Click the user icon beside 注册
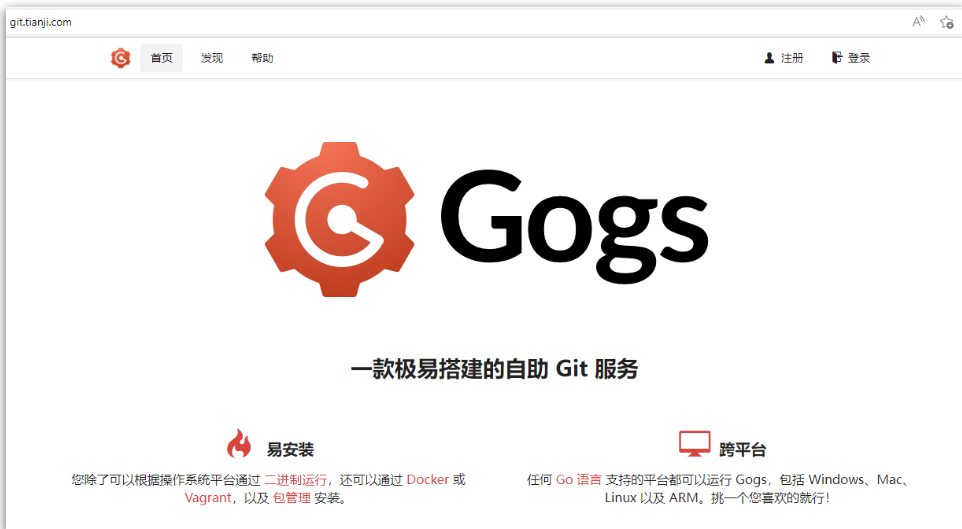Image resolution: width=962 pixels, height=529 pixels. coord(769,58)
